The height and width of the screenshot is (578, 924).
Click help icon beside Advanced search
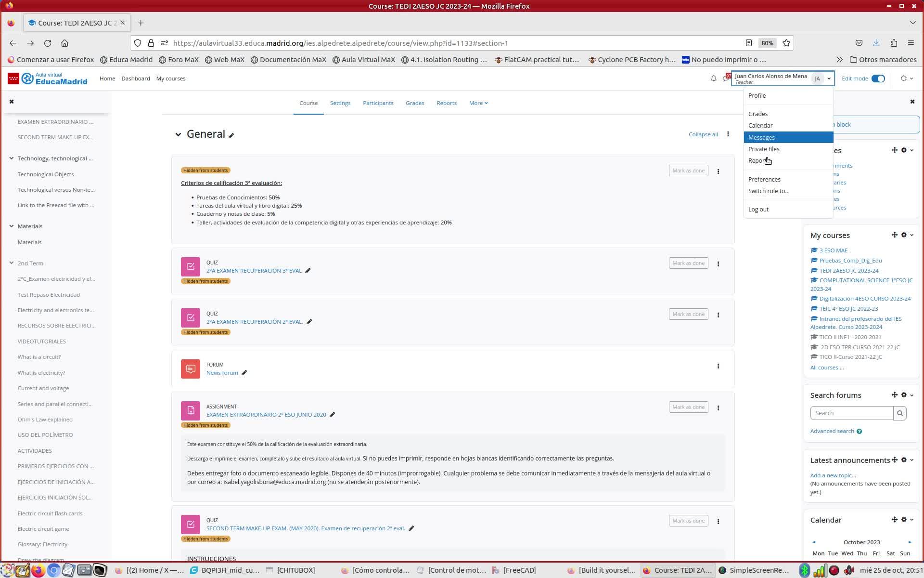tap(859, 432)
